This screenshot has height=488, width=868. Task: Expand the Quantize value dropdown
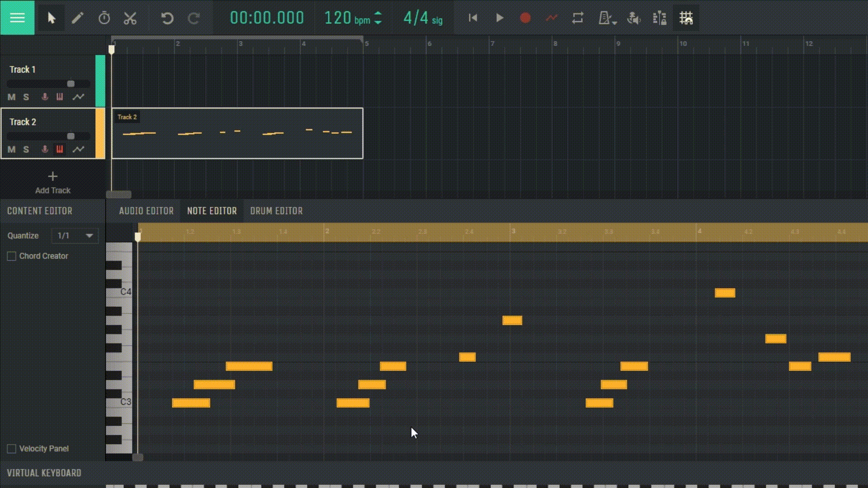point(88,235)
